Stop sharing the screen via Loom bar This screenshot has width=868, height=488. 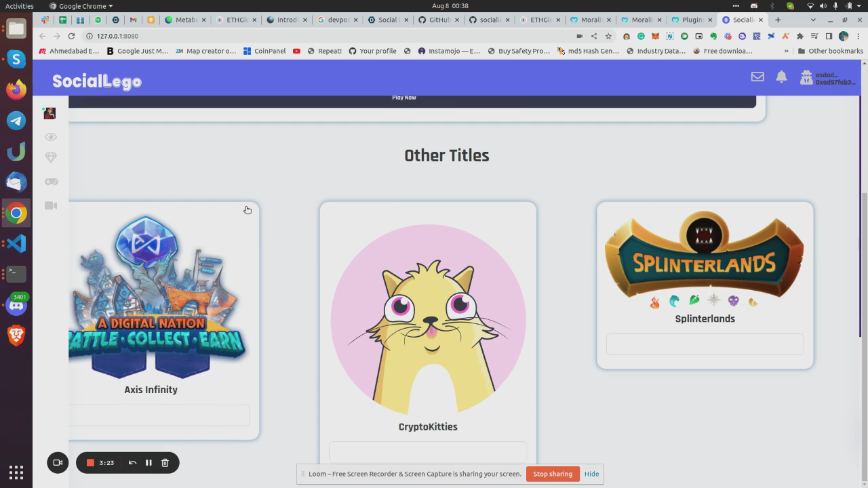pos(553,474)
